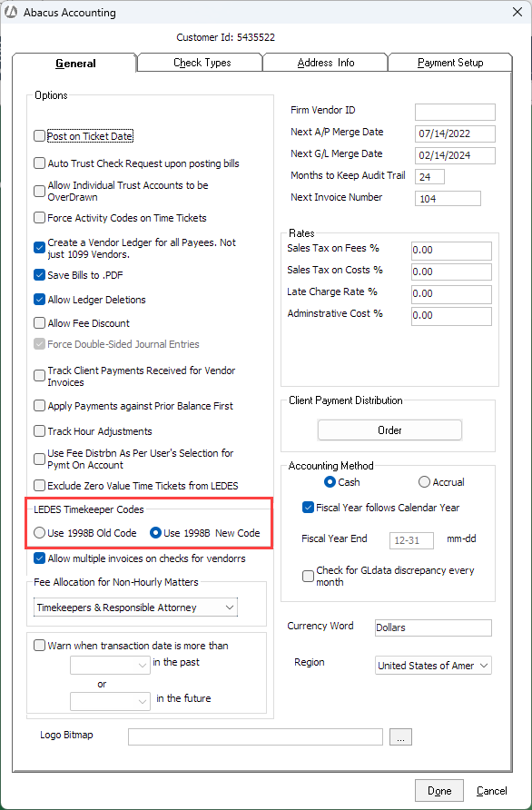Go to the Address Info tab
The width and height of the screenshot is (532, 810).
pyautogui.click(x=325, y=63)
